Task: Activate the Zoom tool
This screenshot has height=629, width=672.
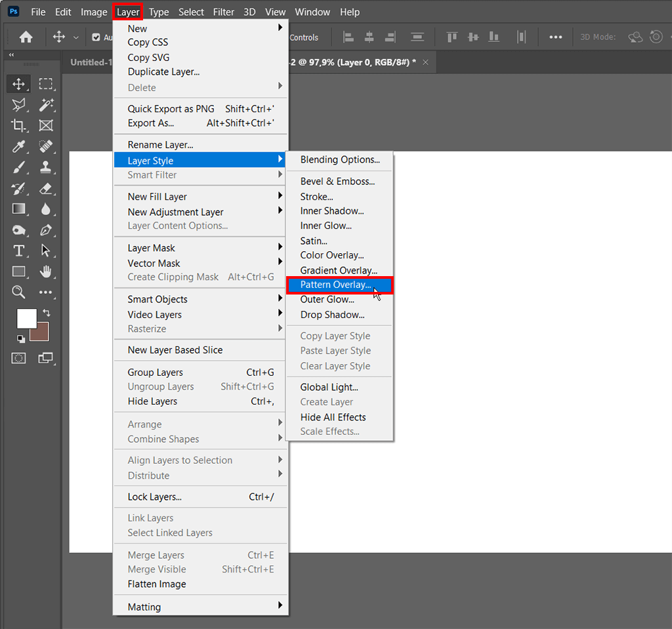Action: coord(18,293)
